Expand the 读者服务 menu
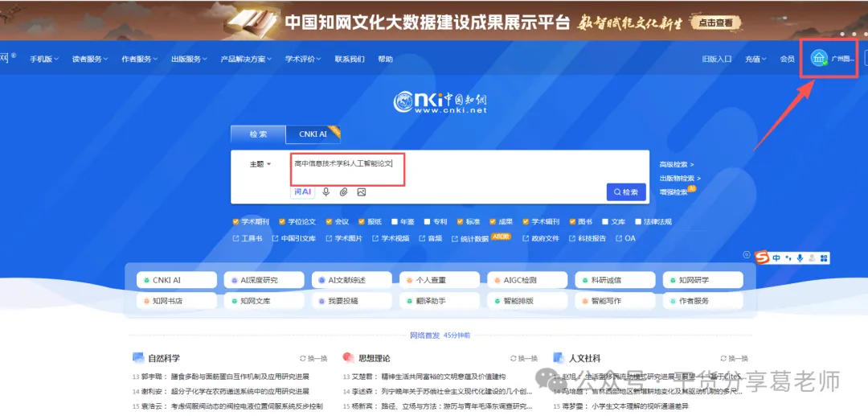This screenshot has height=416, width=868. coord(90,59)
